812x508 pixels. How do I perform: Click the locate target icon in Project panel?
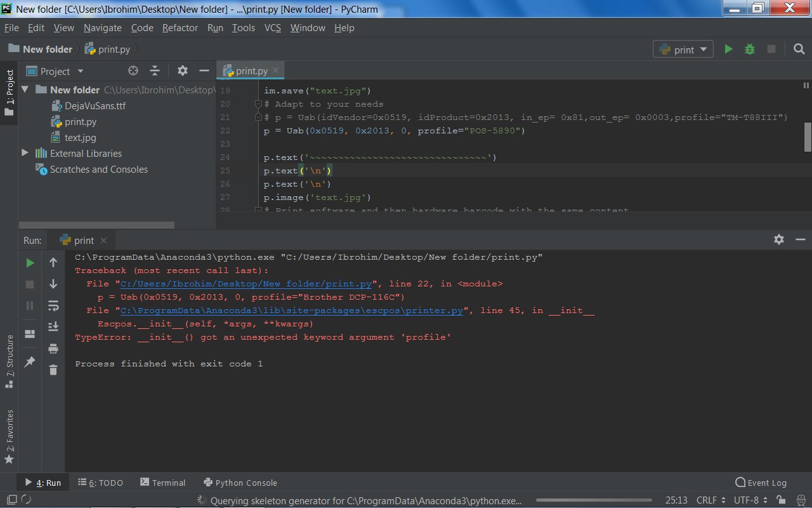[133, 71]
